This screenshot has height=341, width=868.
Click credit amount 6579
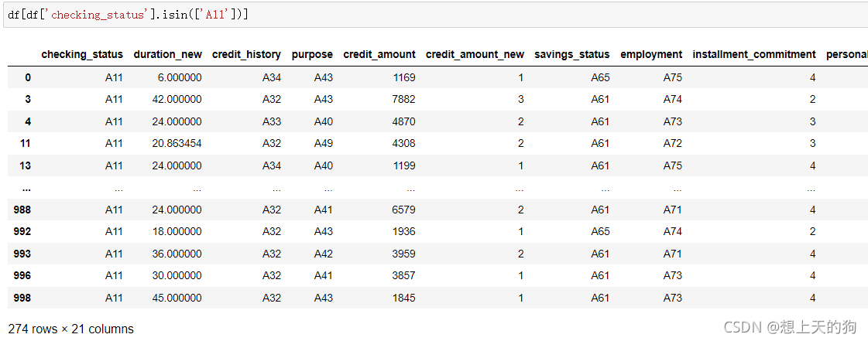click(403, 210)
